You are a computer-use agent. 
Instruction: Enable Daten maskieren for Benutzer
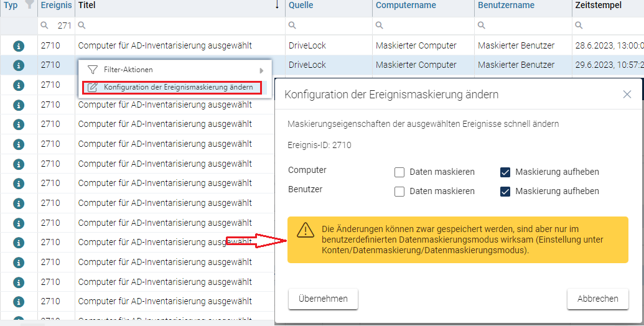pyautogui.click(x=399, y=192)
